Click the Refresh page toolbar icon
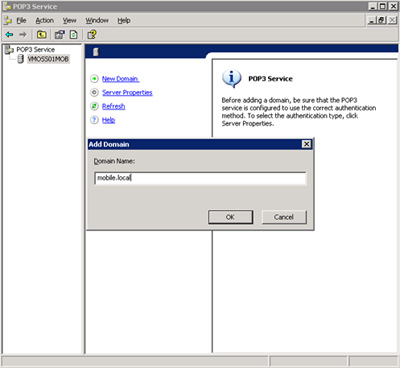 73,34
